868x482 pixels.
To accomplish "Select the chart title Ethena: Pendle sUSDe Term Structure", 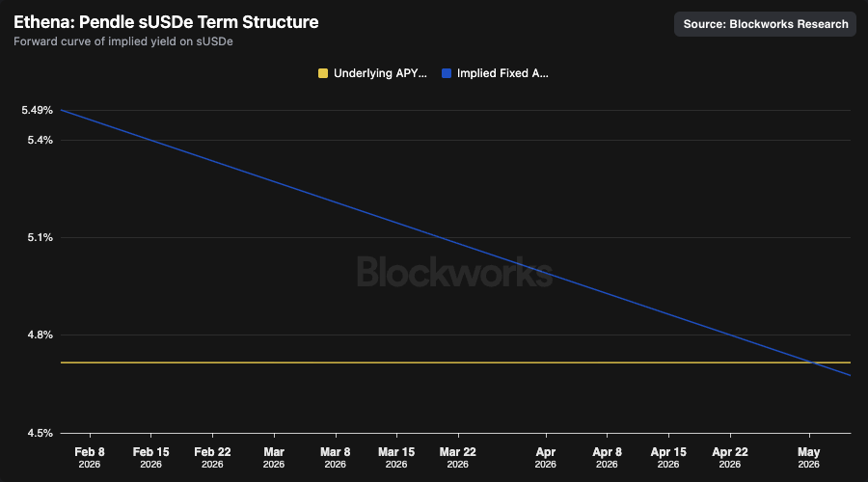I will click(x=166, y=22).
